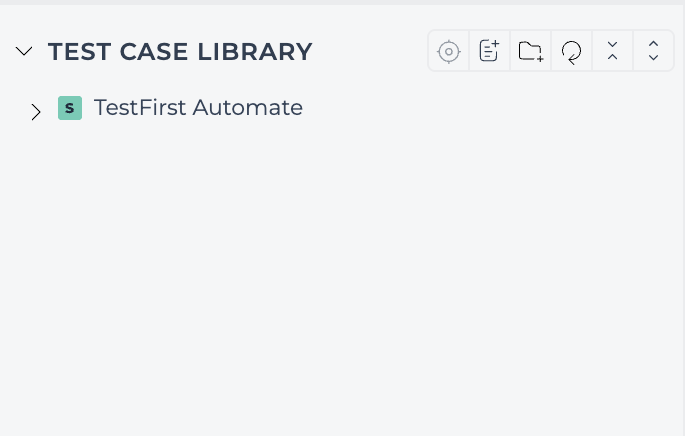Expand the TestFirst Automate tree node arrow

tap(36, 112)
